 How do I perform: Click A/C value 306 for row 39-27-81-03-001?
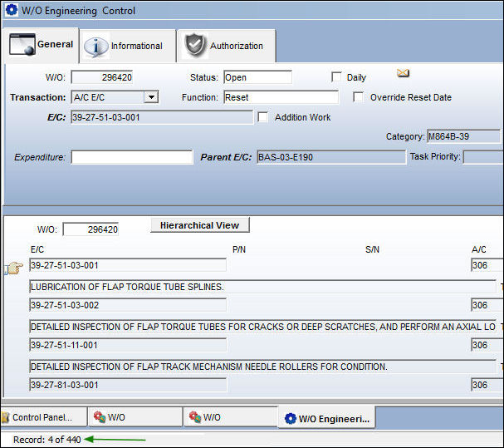tap(487, 385)
